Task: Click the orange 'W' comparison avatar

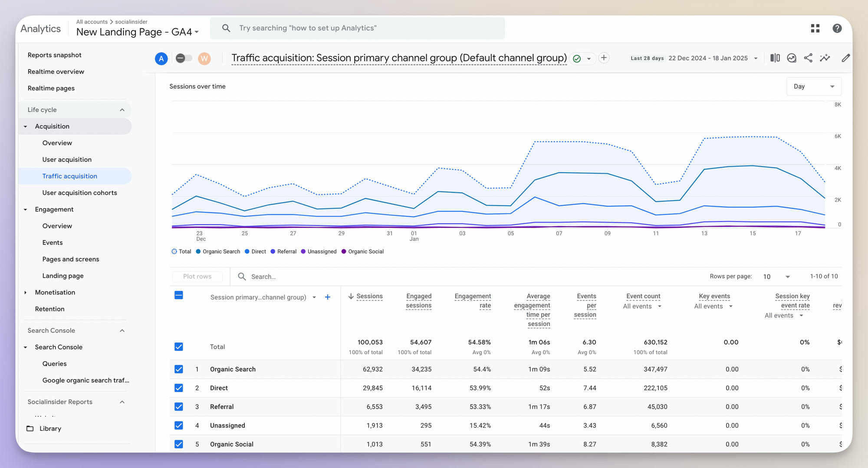Action: tap(204, 59)
